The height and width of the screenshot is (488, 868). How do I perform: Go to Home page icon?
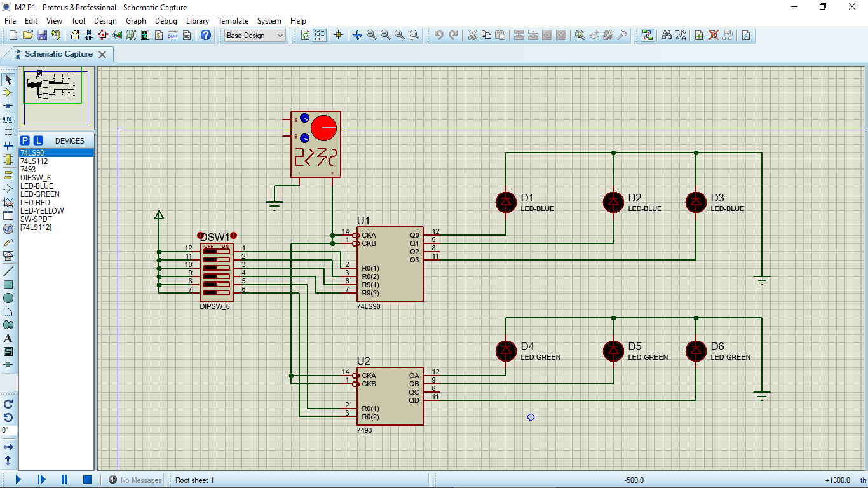tap(75, 36)
